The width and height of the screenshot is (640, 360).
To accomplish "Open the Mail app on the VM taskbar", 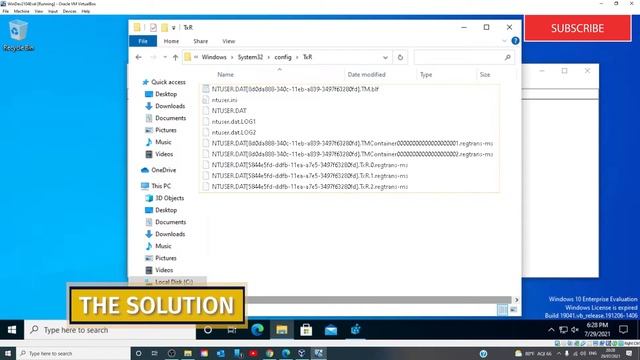I will 331,330.
